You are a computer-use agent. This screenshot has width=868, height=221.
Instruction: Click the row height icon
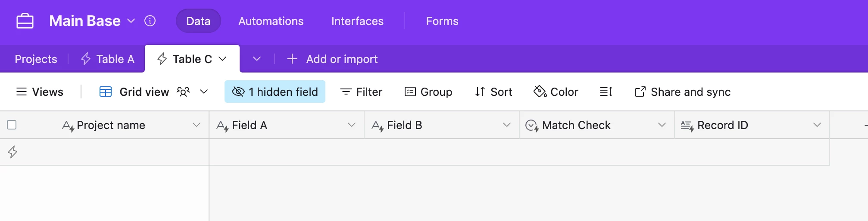tap(606, 92)
